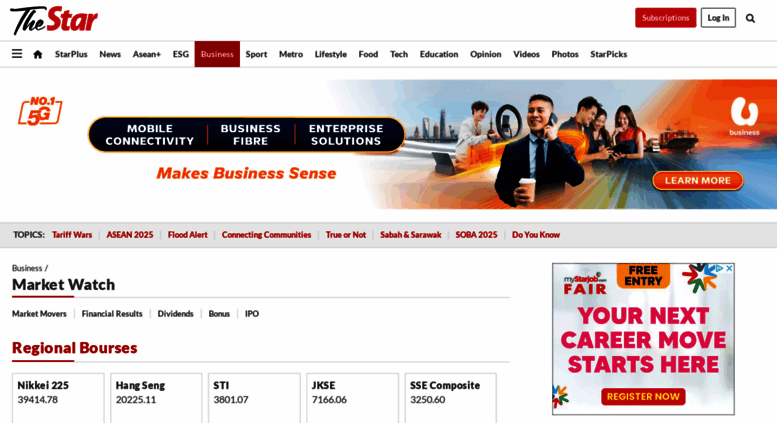This screenshot has height=423, width=777.
Task: Open the Food section
Action: (x=368, y=54)
